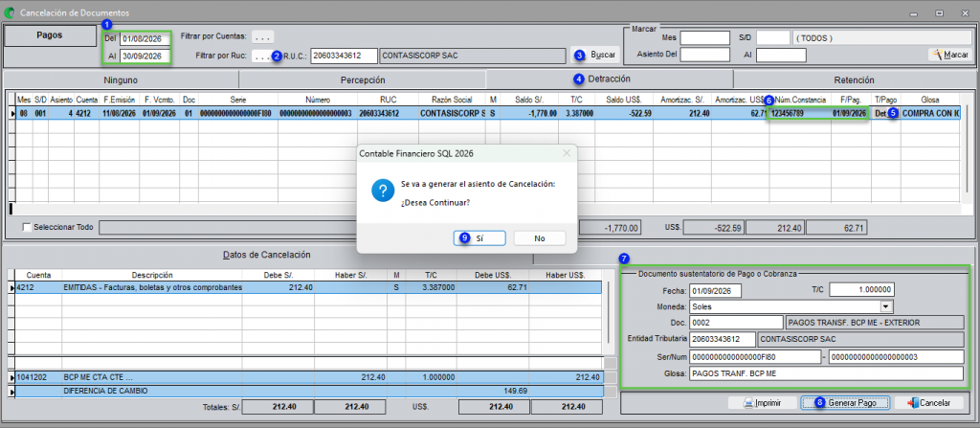Confirm the dialog with Sí
This screenshot has height=428, width=980.
pos(479,237)
